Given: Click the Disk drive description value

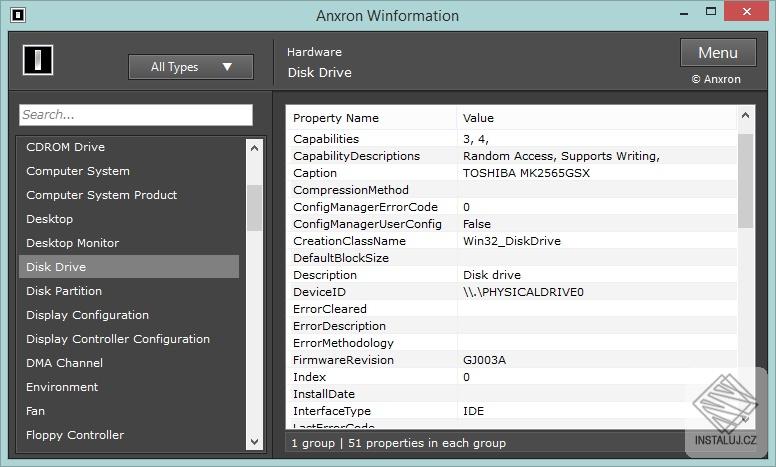Looking at the screenshot, I should [491, 275].
